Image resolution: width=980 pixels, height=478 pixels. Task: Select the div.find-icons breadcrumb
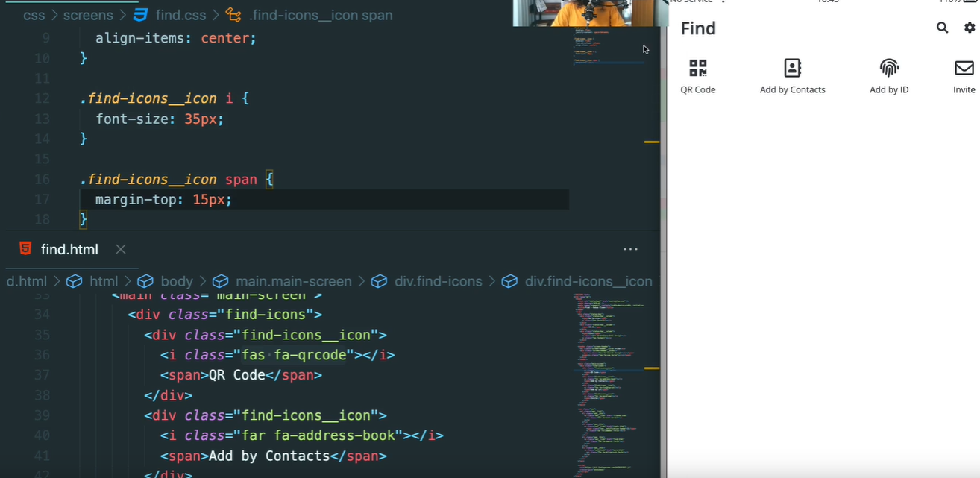pyautogui.click(x=439, y=281)
